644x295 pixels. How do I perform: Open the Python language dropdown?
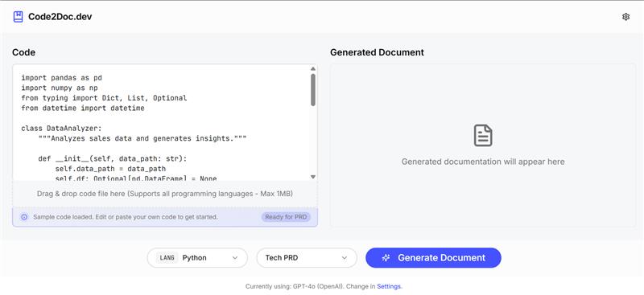click(197, 258)
